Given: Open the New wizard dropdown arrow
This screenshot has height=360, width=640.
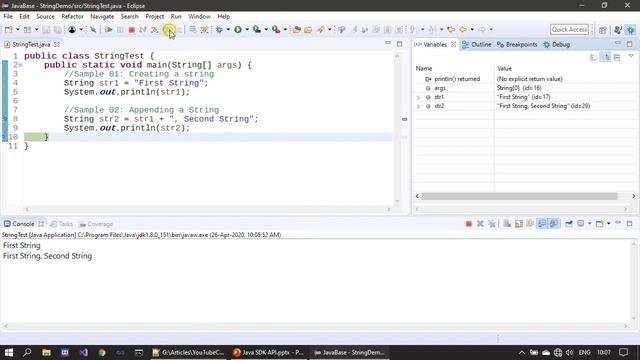Looking at the screenshot, I should point(18,29).
